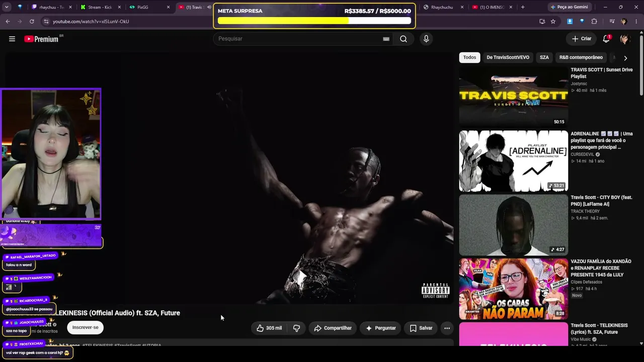The width and height of the screenshot is (644, 362).
Task: Bookmark this page with the star
Action: pyautogui.click(x=553, y=21)
